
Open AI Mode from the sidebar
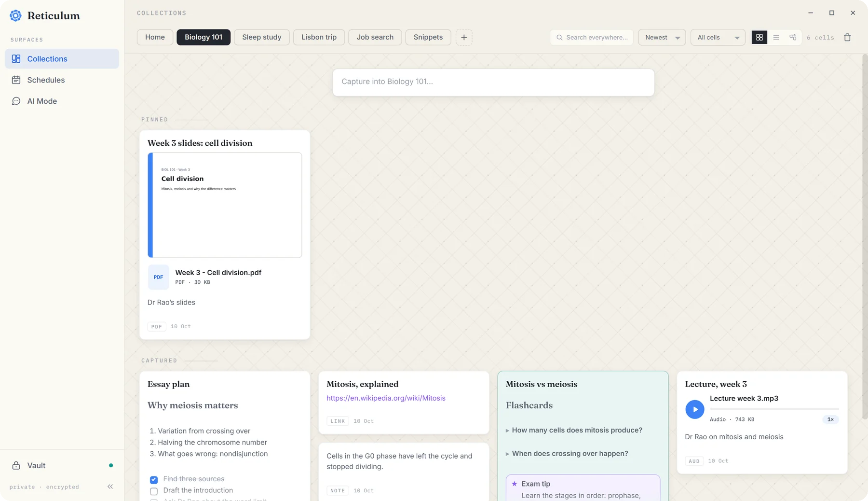coord(62,101)
